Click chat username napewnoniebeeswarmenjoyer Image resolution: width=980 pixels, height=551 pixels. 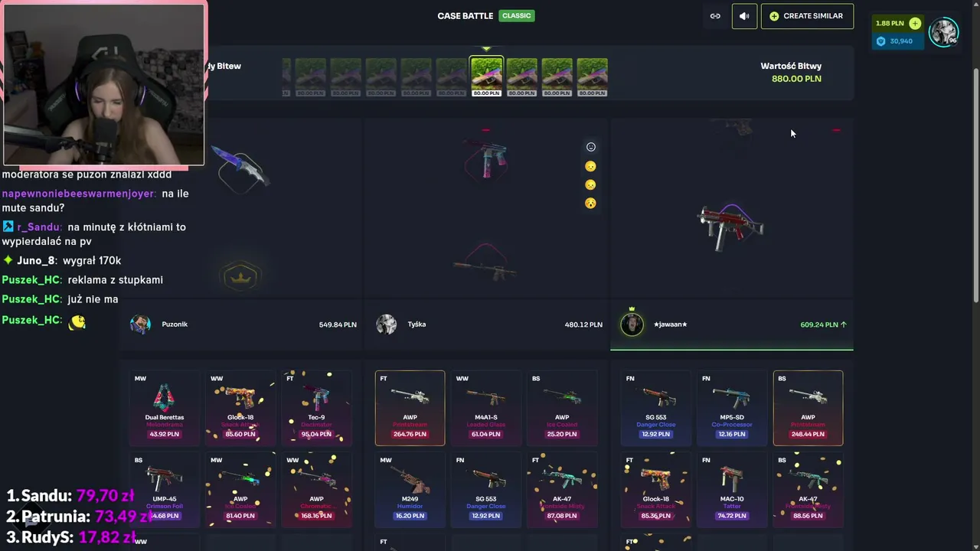79,194
